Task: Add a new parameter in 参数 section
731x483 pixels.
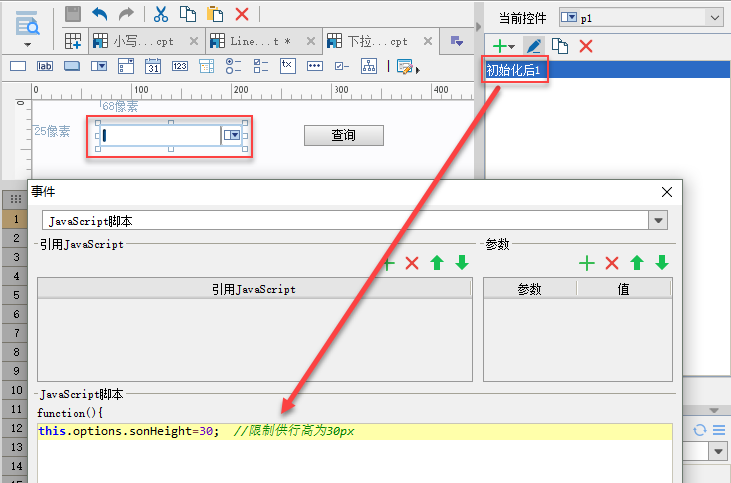Action: (587, 263)
